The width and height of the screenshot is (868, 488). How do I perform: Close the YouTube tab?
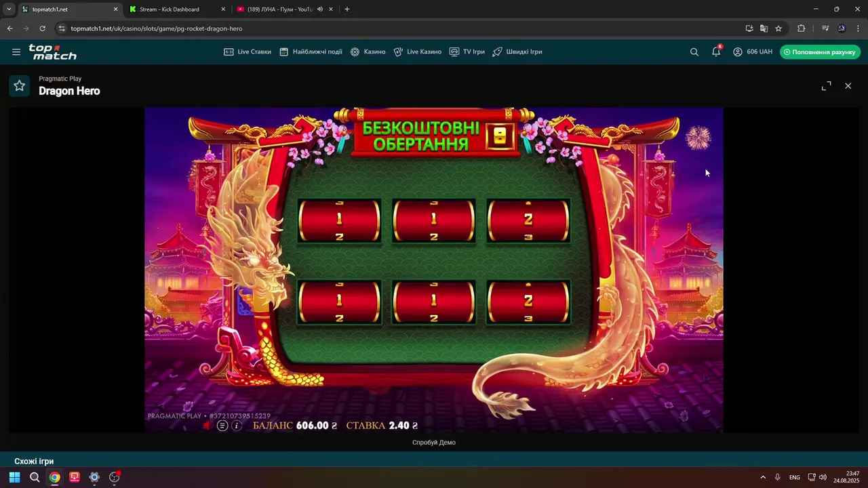pos(331,9)
